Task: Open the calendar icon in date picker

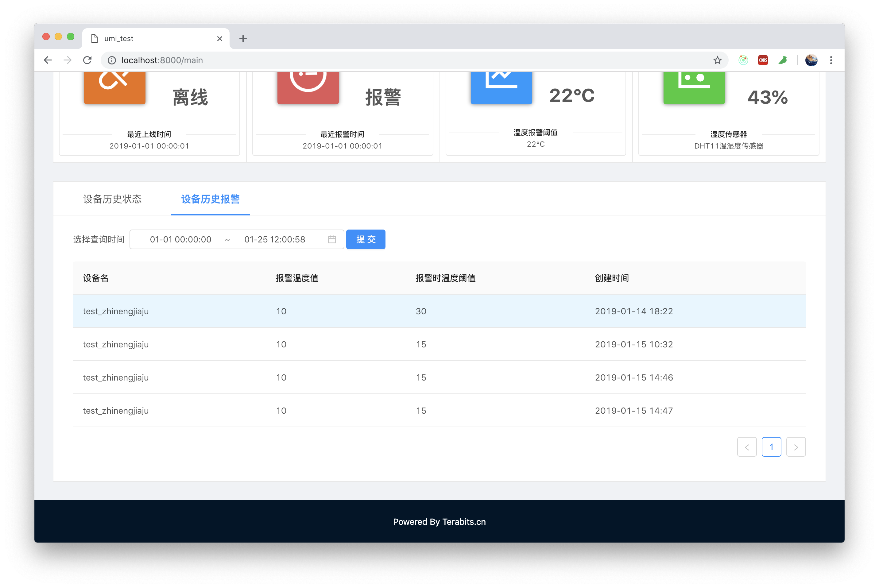Action: tap(332, 239)
